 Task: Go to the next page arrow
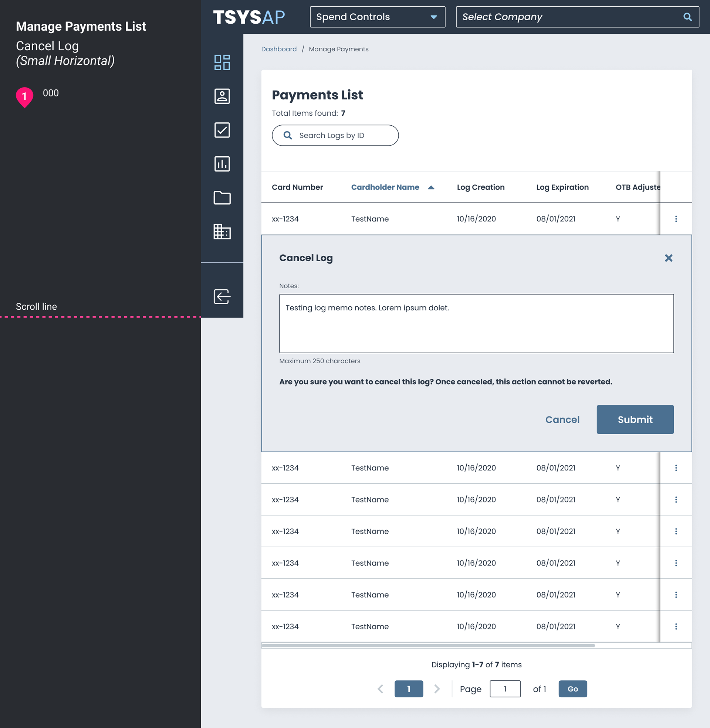coord(437,689)
